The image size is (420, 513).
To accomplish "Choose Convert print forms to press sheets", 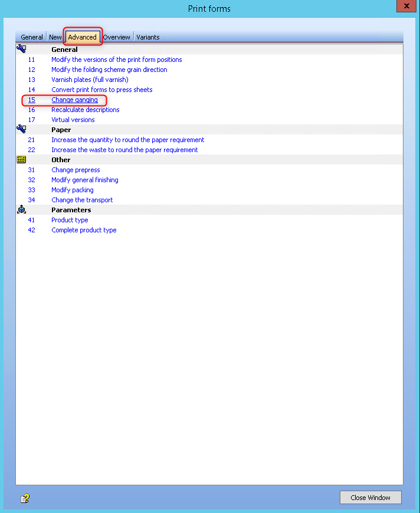I will (x=102, y=90).
